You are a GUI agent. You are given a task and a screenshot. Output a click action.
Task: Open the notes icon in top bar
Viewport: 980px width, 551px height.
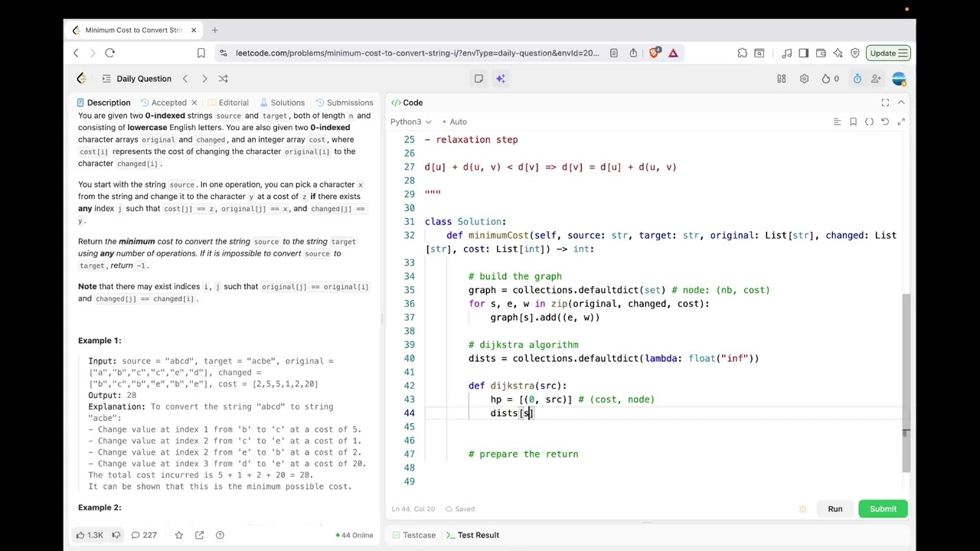[479, 78]
